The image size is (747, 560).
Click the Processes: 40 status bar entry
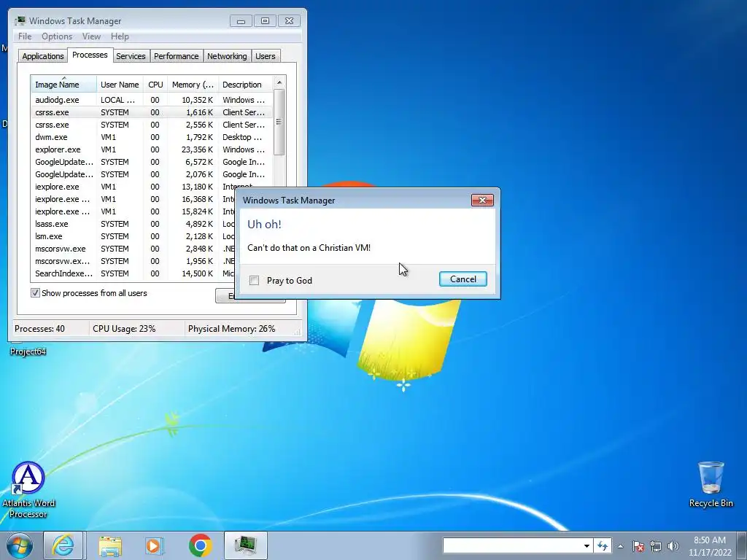[40, 329]
